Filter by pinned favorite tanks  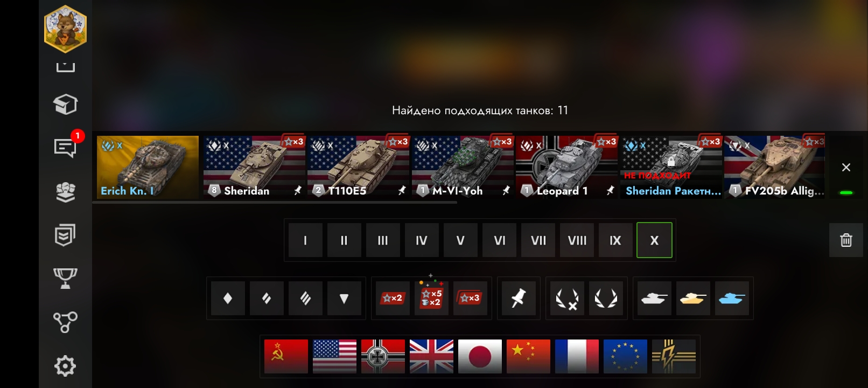[x=519, y=298]
